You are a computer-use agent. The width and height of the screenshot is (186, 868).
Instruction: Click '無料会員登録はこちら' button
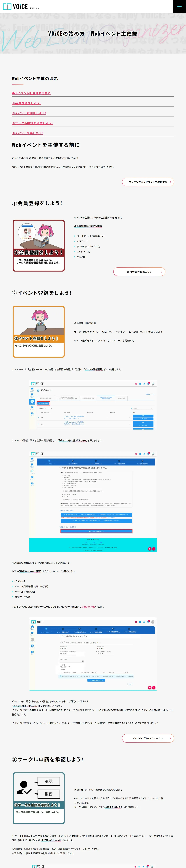(x=139, y=272)
